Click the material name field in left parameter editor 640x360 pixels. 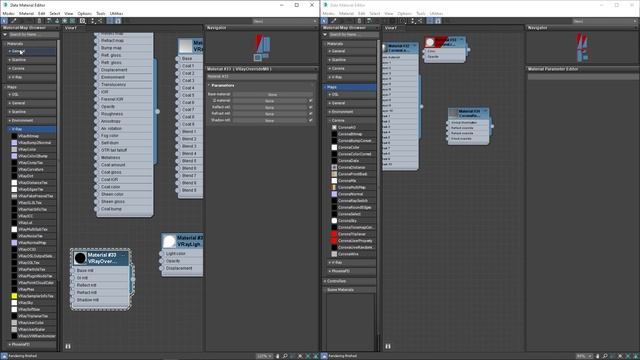[x=262, y=76]
